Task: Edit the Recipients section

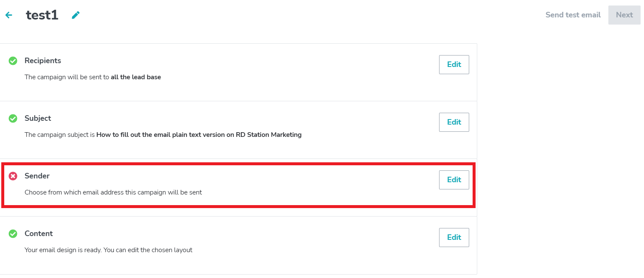Action: [454, 64]
